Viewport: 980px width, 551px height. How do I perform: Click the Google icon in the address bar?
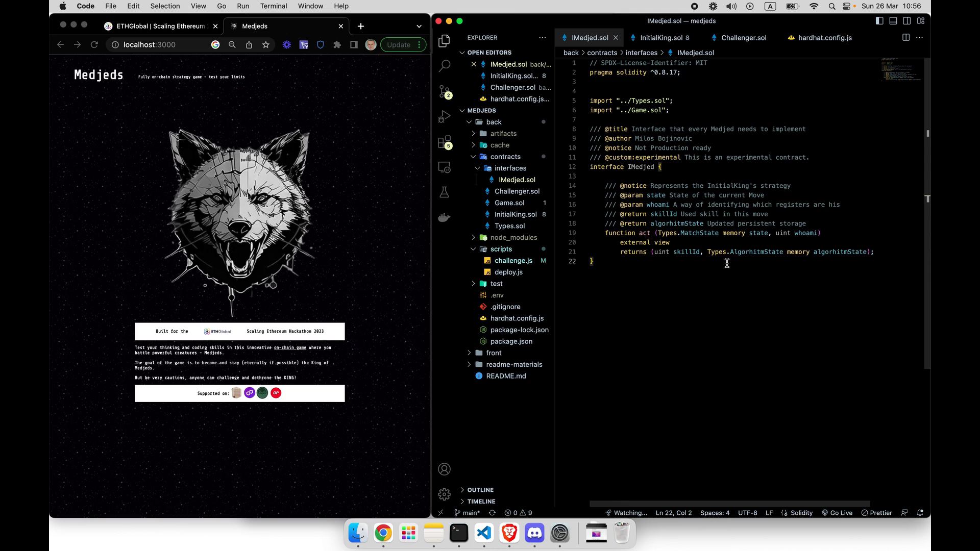click(x=215, y=45)
